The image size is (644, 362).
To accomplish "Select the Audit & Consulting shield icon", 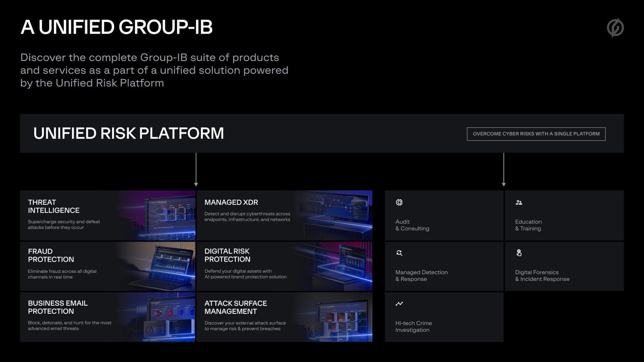I will 399,202.
